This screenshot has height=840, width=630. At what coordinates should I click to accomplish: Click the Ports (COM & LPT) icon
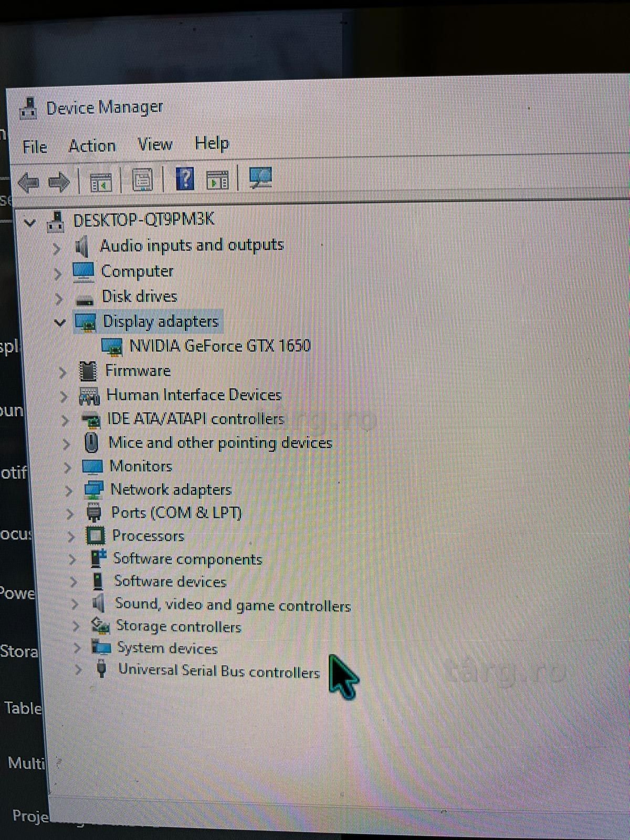coord(94,512)
